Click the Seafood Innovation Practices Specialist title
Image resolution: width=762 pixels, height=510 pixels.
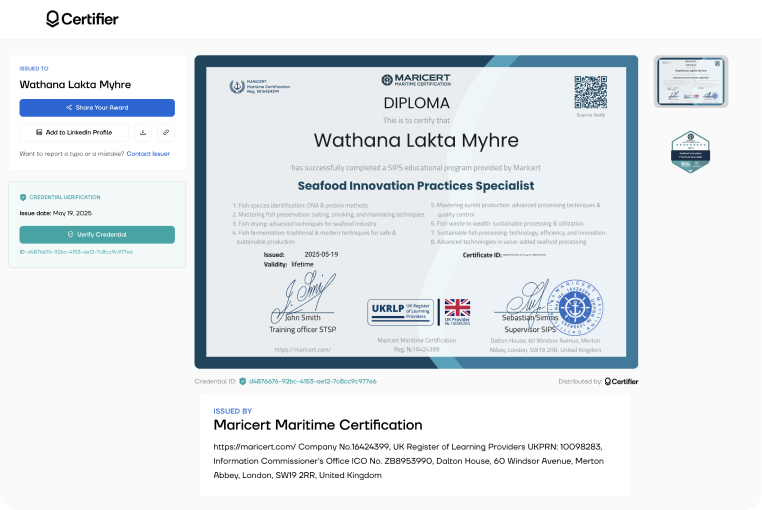click(x=416, y=186)
